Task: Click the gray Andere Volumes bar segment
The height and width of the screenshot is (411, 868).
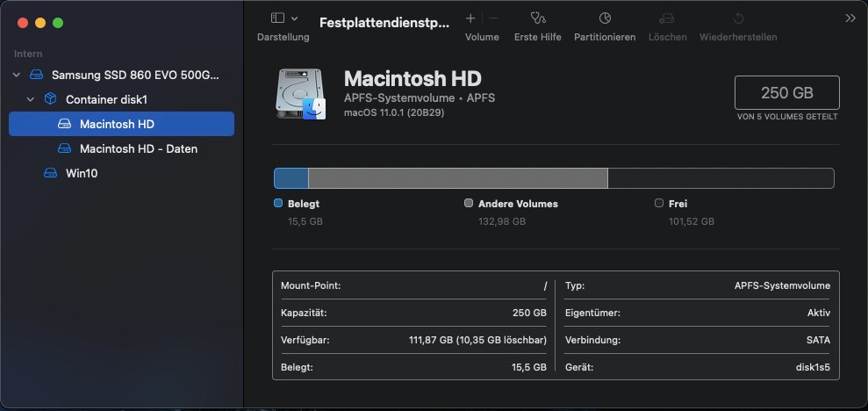Action: 458,178
